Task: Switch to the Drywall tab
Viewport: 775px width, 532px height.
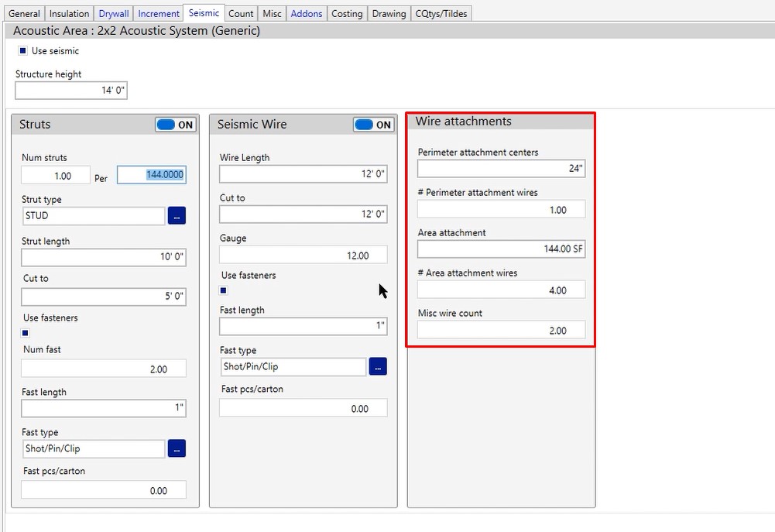Action: click(x=114, y=13)
